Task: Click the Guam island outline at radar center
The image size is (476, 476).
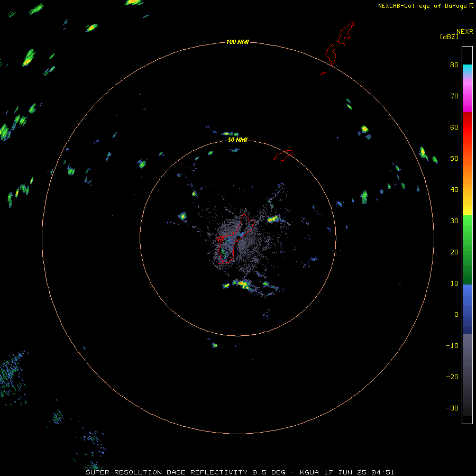Action: click(234, 239)
